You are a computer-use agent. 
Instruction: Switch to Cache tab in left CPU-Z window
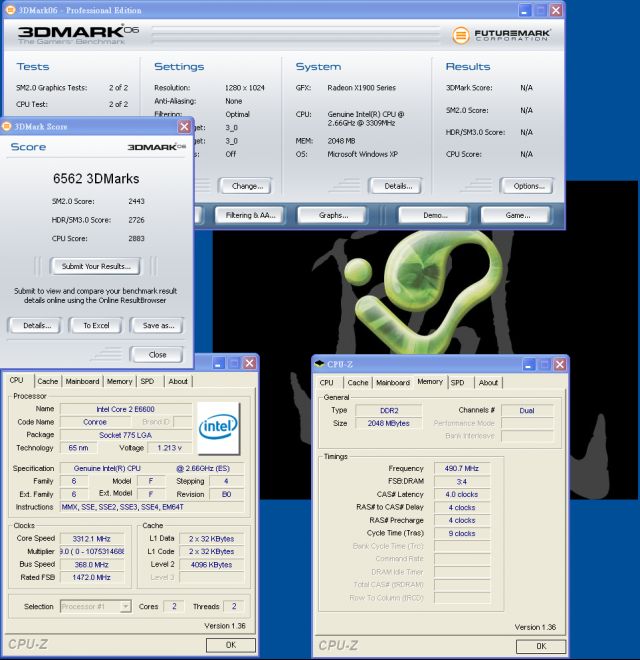point(48,381)
